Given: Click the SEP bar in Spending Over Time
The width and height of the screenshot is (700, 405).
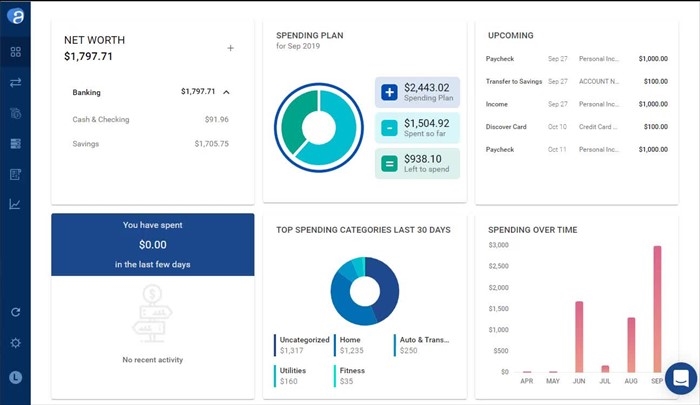Looking at the screenshot, I should 657,309.
